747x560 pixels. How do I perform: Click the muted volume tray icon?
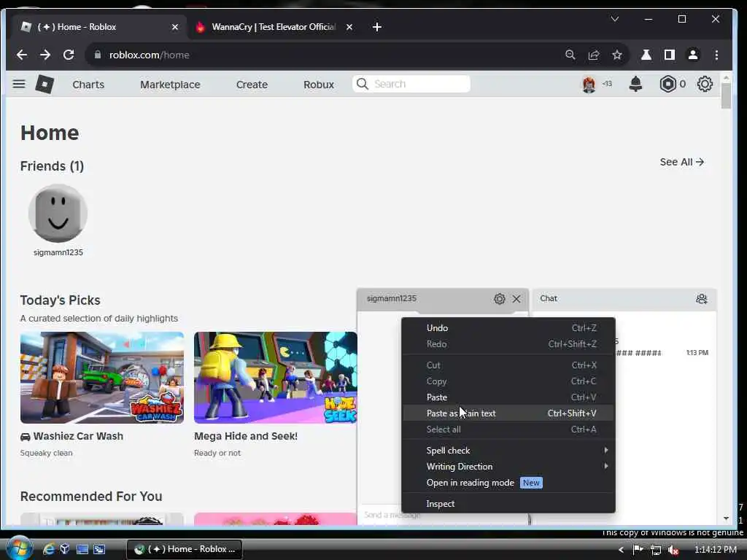tap(673, 550)
